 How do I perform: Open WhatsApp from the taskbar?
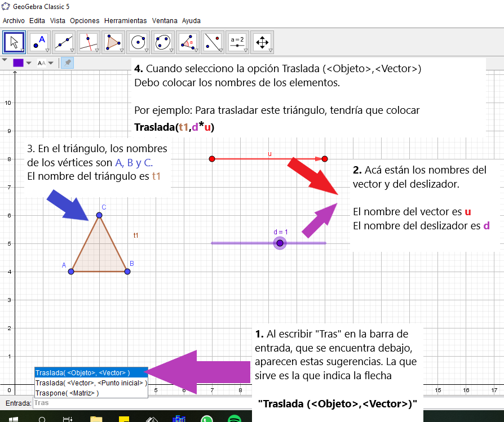[x=207, y=419]
